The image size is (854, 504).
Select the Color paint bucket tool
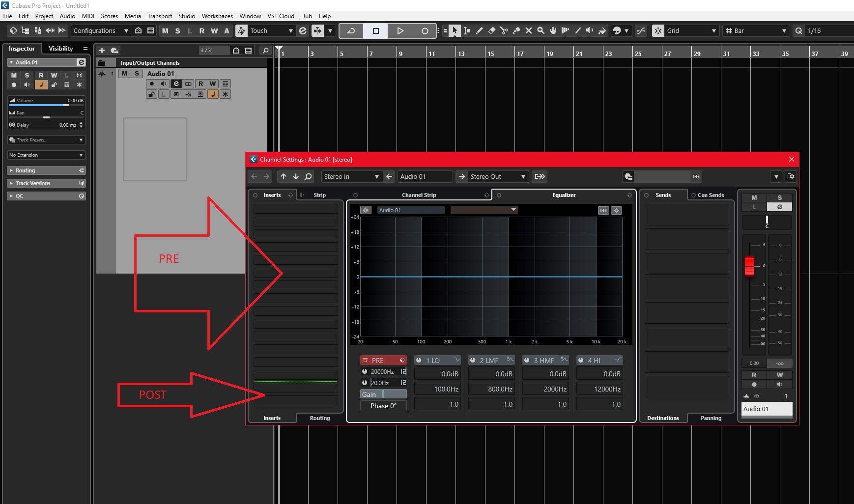[x=602, y=30]
